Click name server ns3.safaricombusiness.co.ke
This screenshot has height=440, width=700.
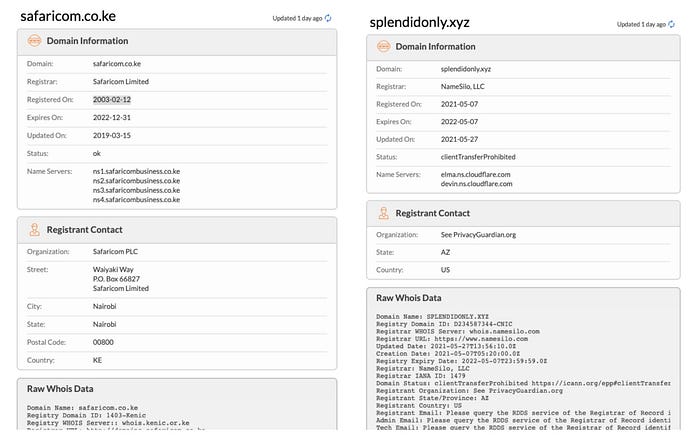(136, 190)
